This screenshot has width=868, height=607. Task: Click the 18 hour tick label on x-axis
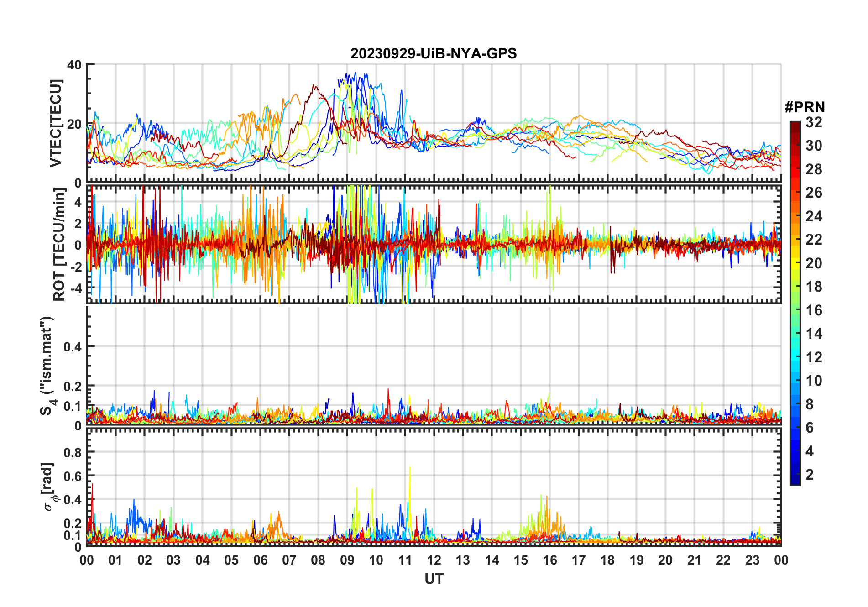pos(607,560)
